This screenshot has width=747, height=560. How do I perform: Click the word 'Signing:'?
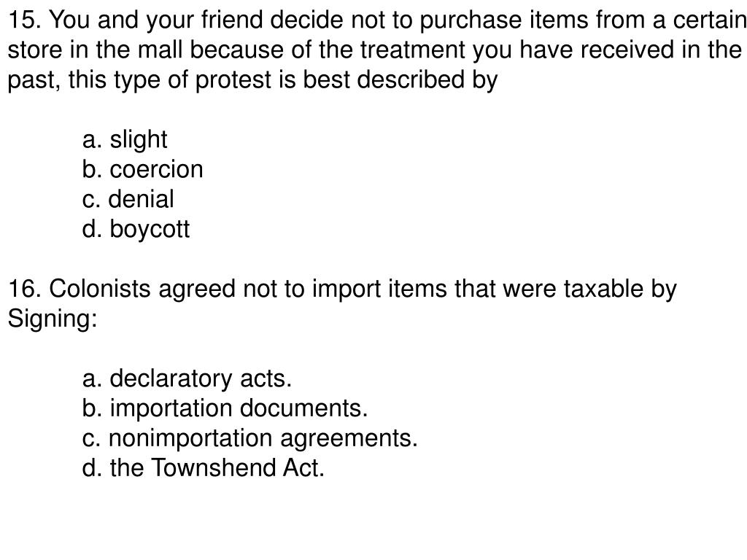53,319
